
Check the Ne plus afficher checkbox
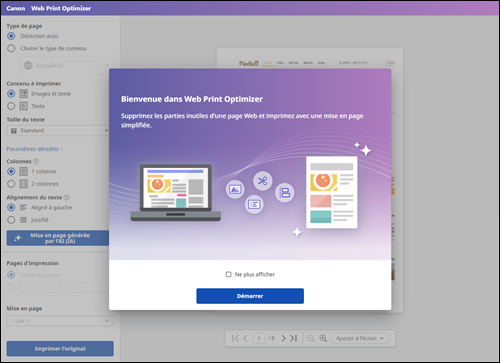pyautogui.click(x=228, y=274)
